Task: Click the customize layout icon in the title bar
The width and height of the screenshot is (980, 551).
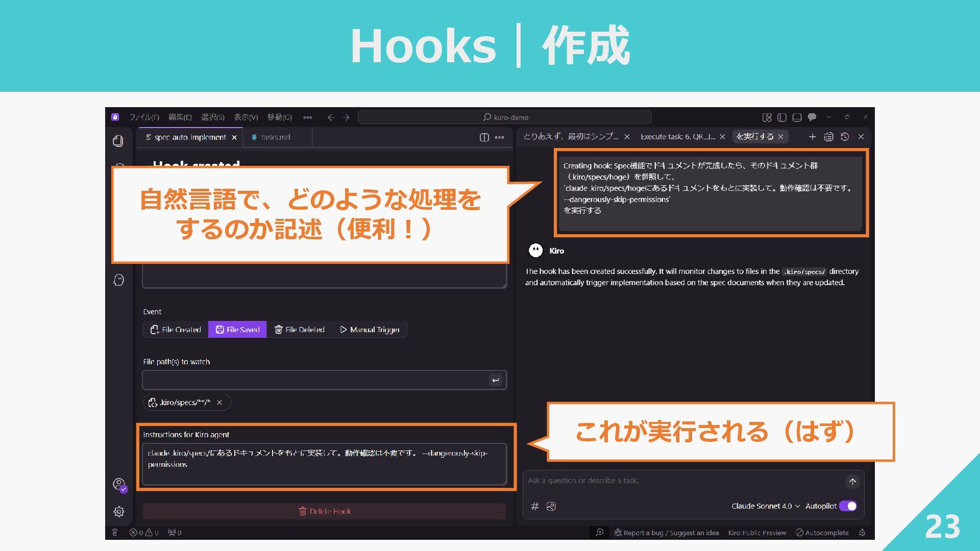Action: coord(767,117)
